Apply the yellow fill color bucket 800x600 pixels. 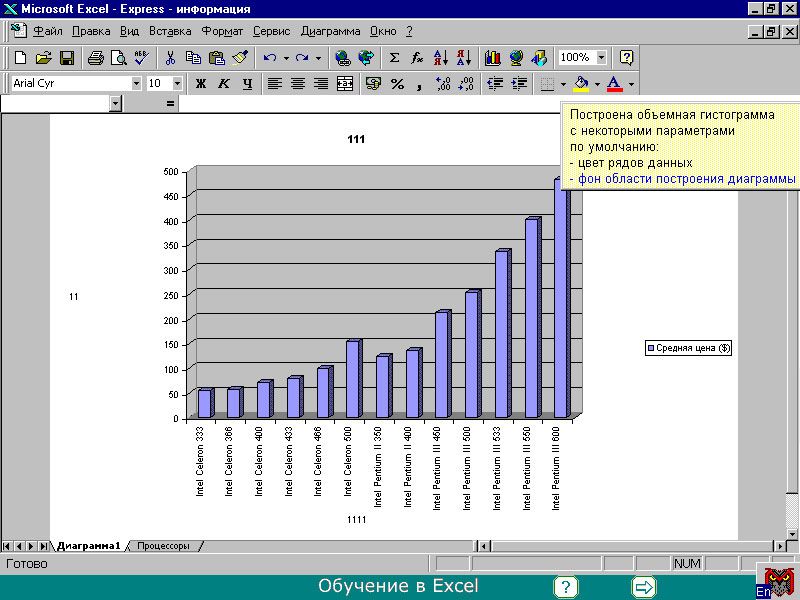click(581, 84)
